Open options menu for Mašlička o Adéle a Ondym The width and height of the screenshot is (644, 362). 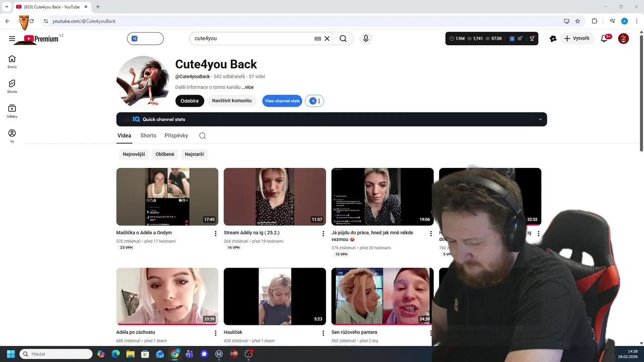(x=215, y=234)
